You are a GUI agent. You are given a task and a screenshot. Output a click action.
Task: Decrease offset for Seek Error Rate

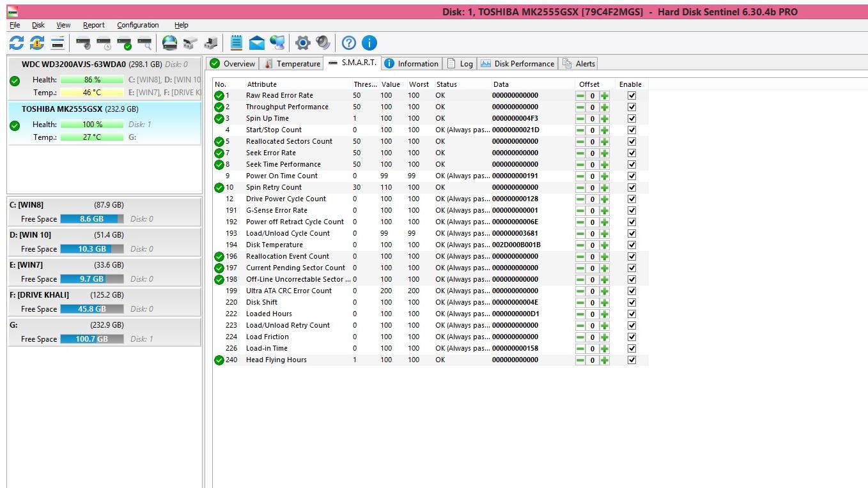(x=580, y=153)
